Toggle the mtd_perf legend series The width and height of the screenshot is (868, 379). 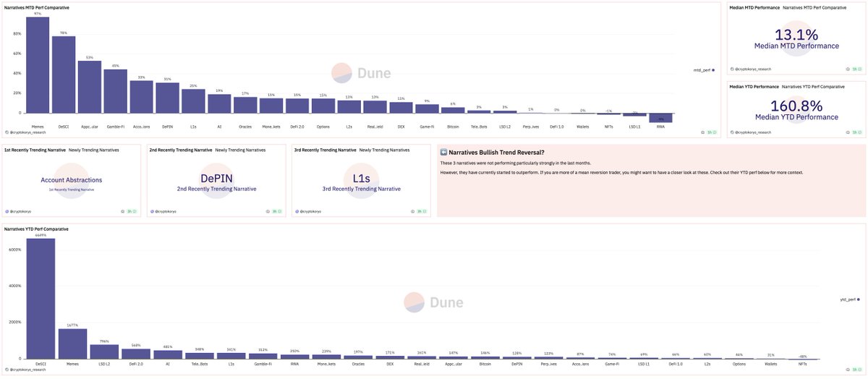point(704,70)
